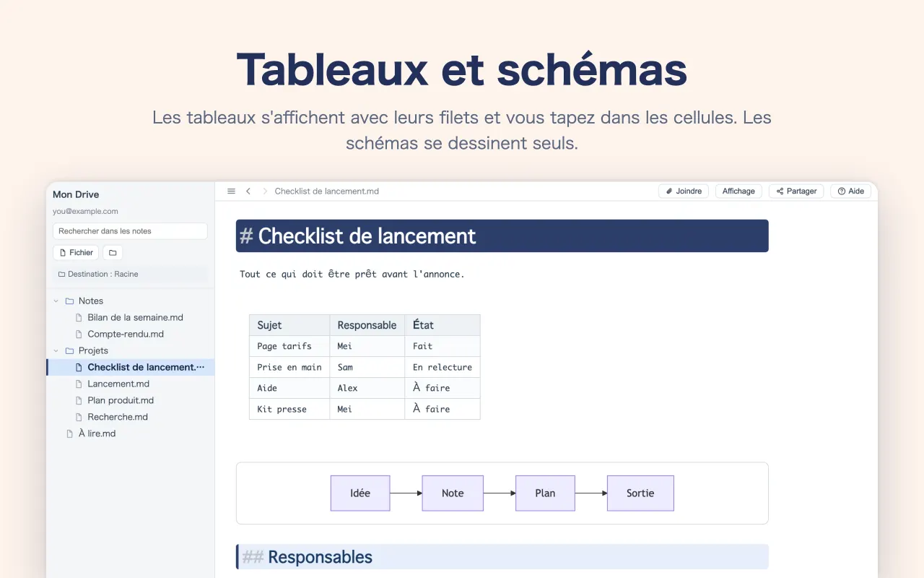Go forward with the right chevron arrow

(265, 191)
